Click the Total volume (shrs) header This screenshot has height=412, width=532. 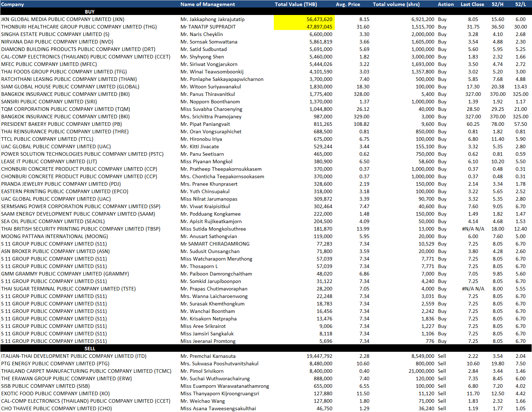click(396, 4)
